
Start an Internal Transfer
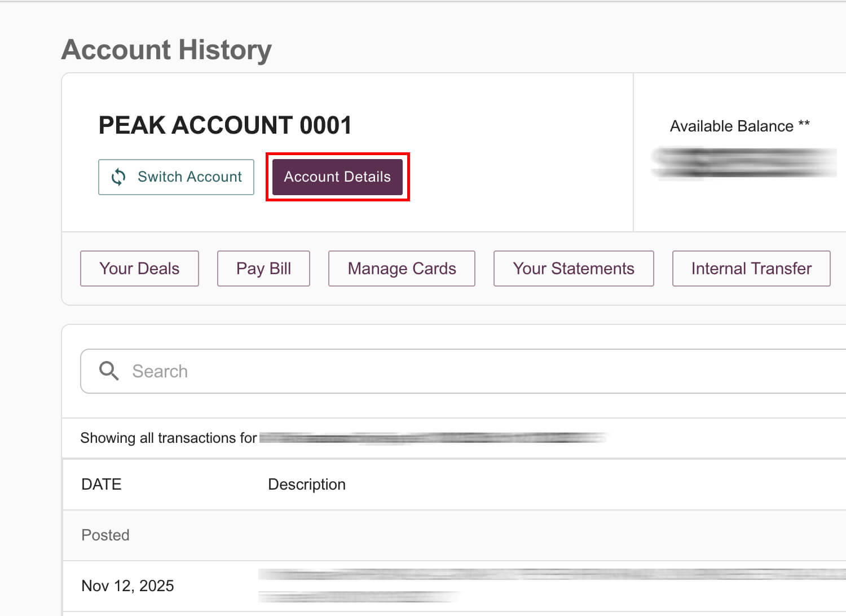click(751, 268)
